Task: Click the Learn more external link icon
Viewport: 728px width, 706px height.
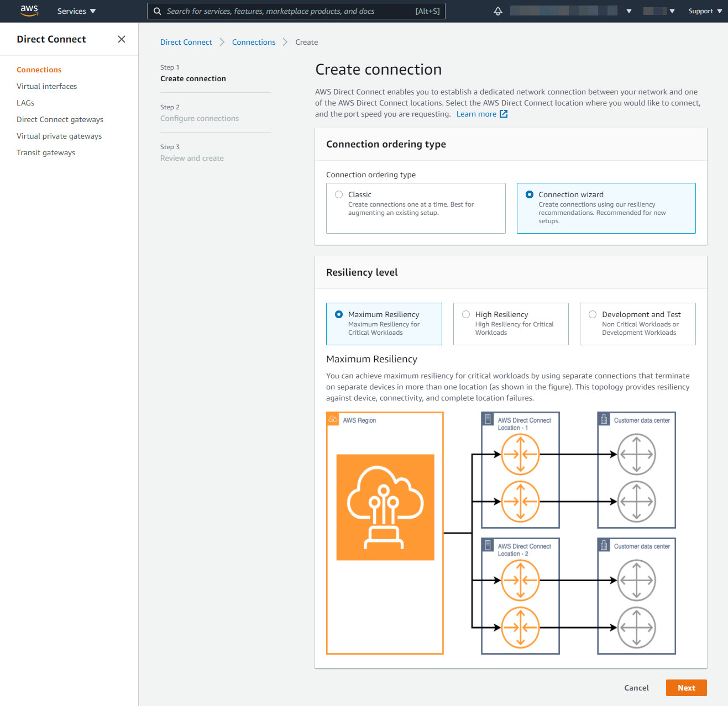Action: (x=504, y=114)
